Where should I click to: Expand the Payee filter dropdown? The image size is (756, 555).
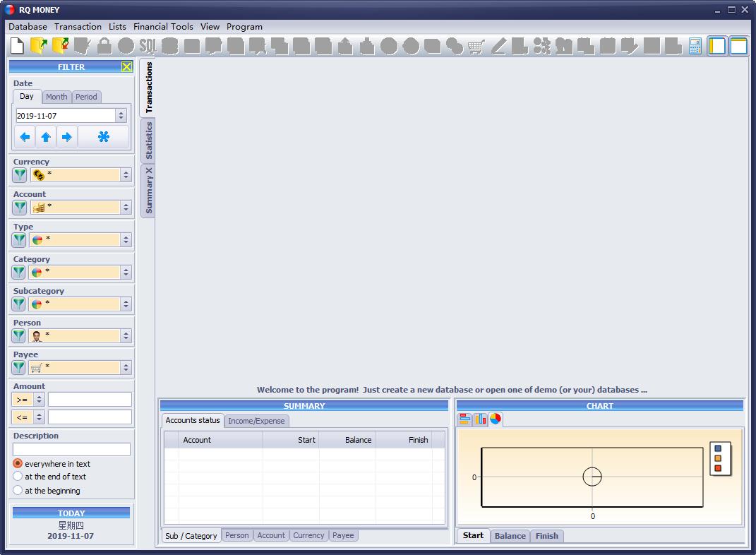coord(126,367)
